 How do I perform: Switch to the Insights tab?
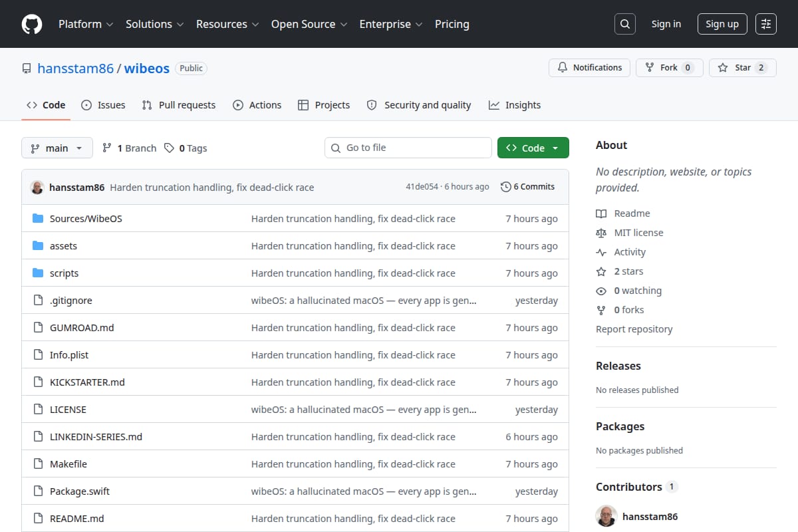[515, 105]
